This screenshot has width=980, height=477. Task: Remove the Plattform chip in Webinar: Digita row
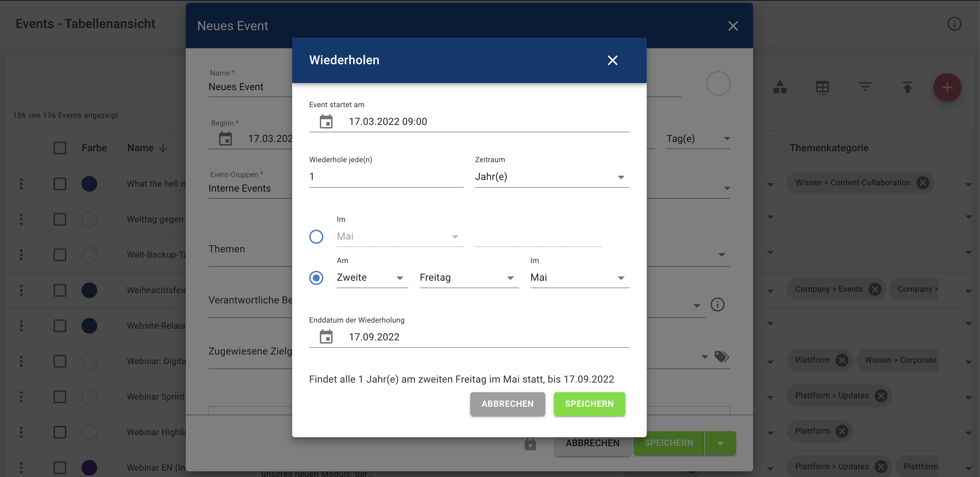point(841,360)
